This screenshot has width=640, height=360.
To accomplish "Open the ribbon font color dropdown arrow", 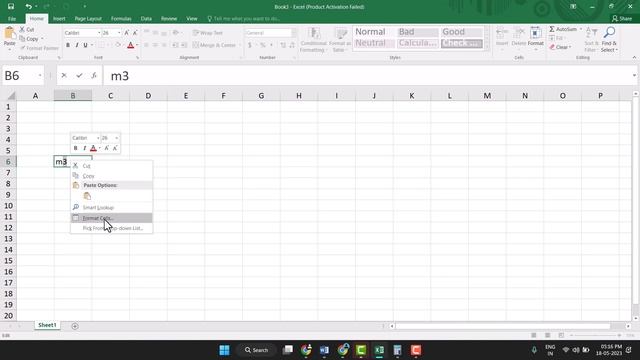I will [137, 45].
